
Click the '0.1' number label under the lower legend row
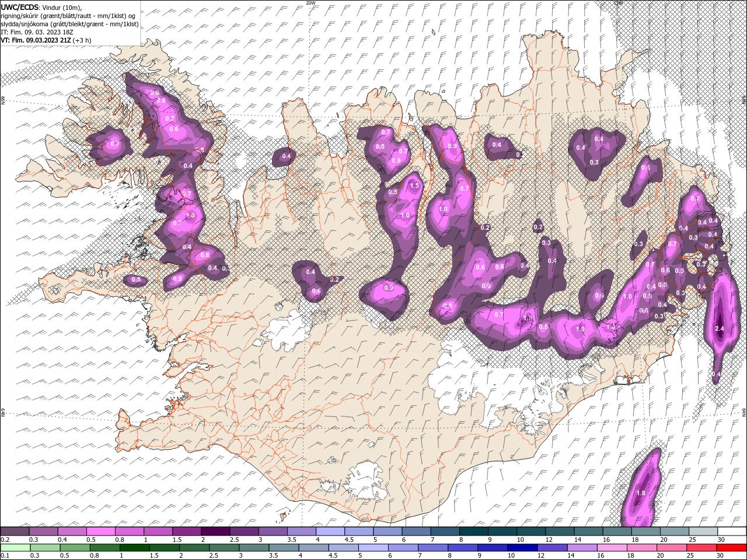tap(5, 555)
